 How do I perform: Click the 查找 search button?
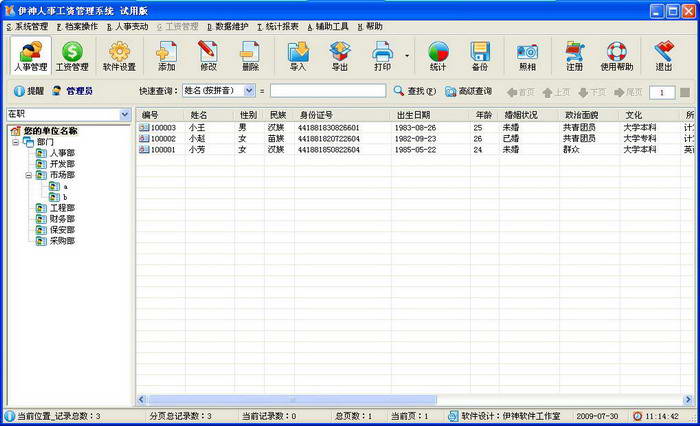click(415, 91)
